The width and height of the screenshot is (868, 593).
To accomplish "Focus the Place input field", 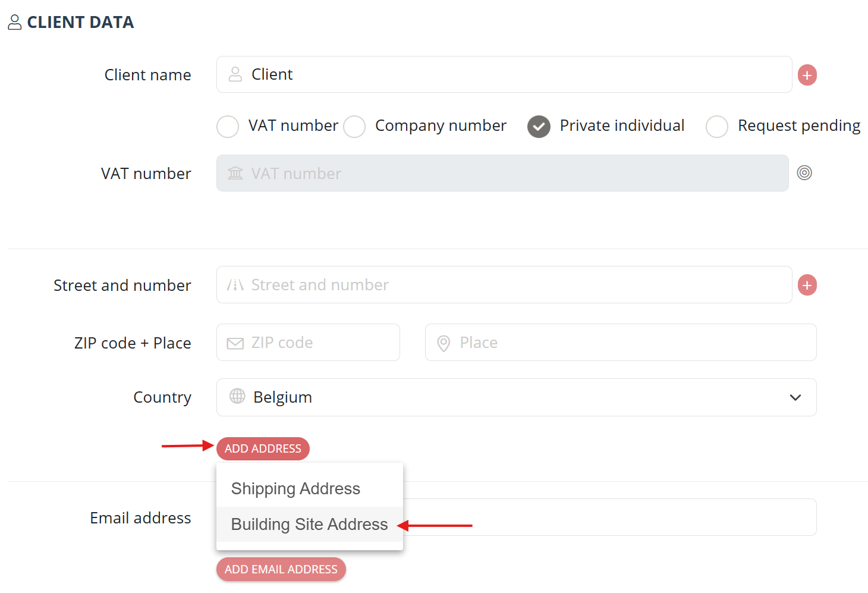I will (621, 343).
